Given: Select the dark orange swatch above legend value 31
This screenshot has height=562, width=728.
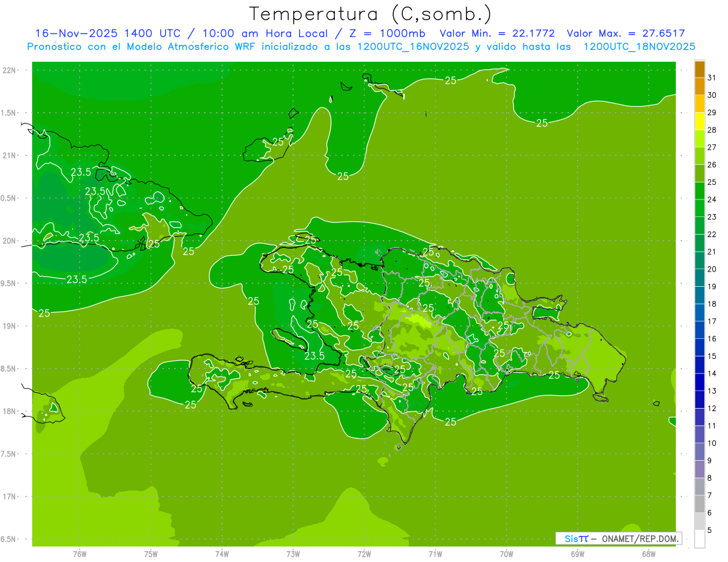Looking at the screenshot, I should click(x=699, y=70).
